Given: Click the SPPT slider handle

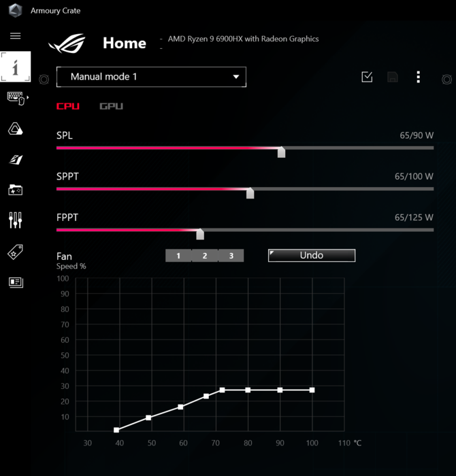Looking at the screenshot, I should [250, 192].
